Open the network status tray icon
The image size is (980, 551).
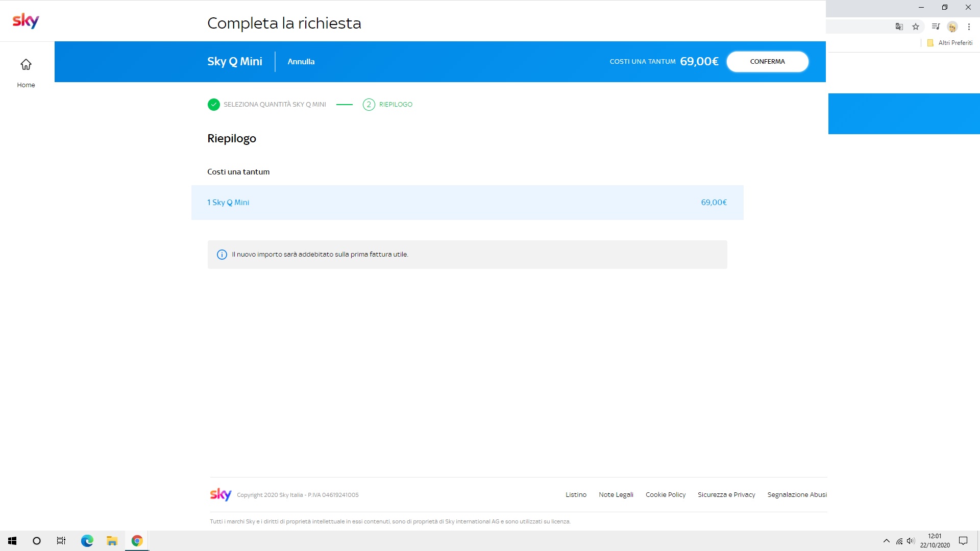899,541
